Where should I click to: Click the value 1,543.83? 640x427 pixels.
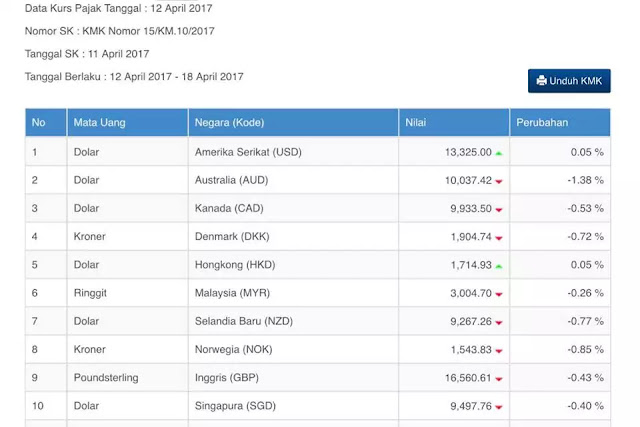(x=471, y=350)
